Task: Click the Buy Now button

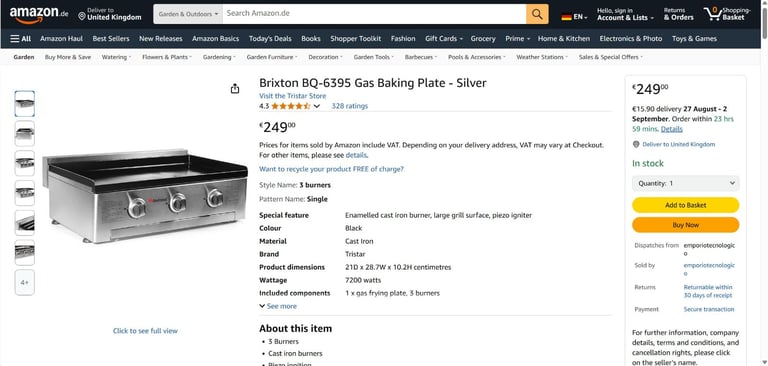Action: (x=685, y=225)
